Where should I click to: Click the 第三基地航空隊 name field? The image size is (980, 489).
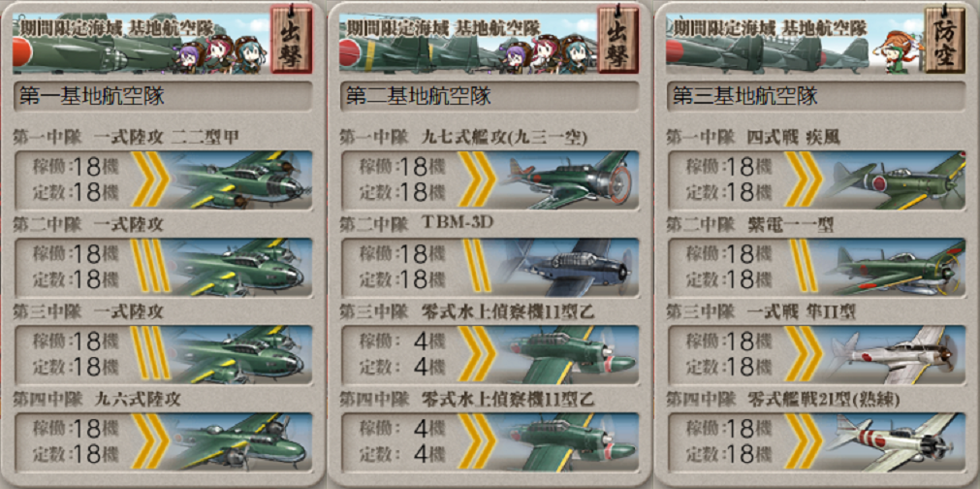click(x=816, y=96)
